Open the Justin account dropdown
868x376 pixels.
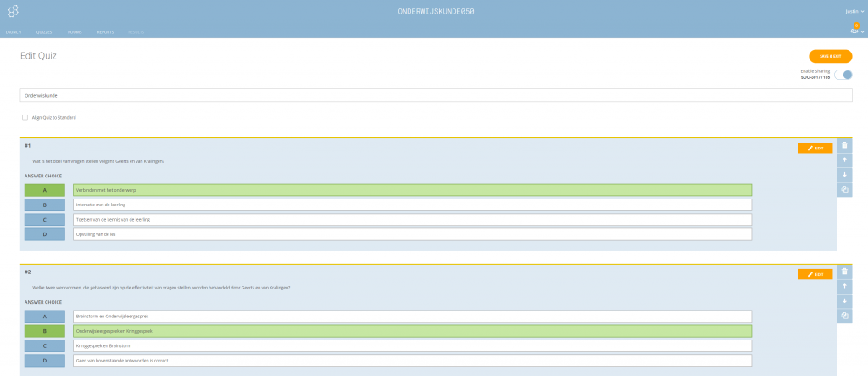tap(852, 12)
